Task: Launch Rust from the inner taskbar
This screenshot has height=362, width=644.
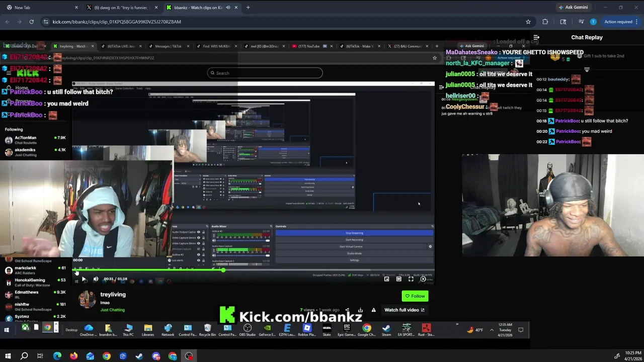Action: click(x=426, y=330)
